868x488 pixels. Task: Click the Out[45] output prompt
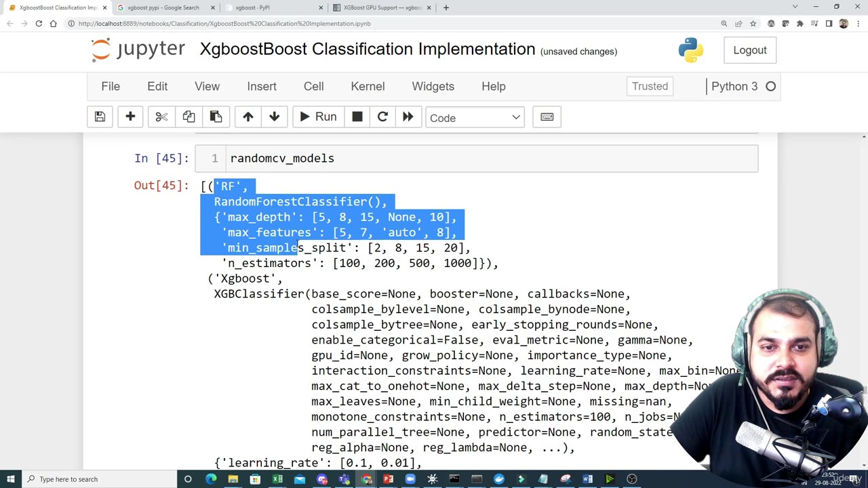161,186
